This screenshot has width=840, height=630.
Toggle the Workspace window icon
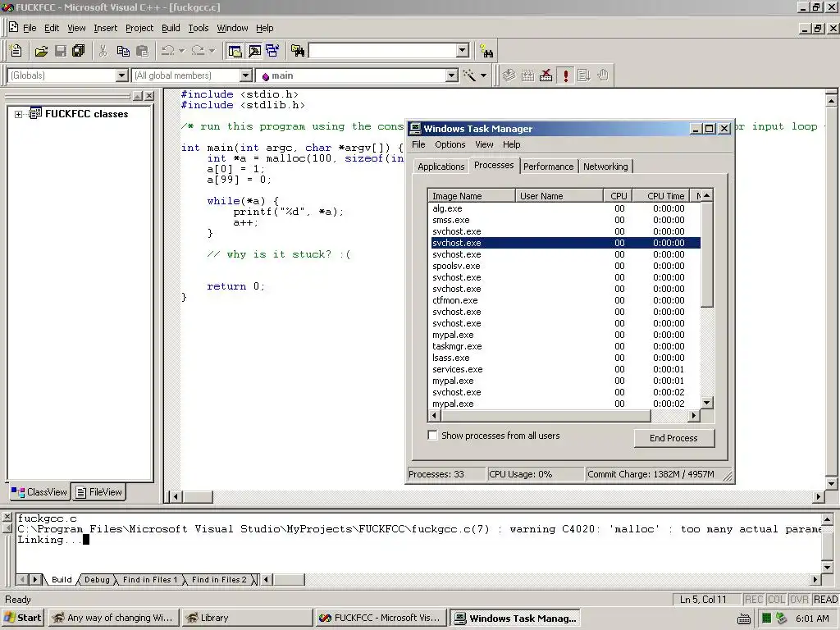[x=235, y=51]
